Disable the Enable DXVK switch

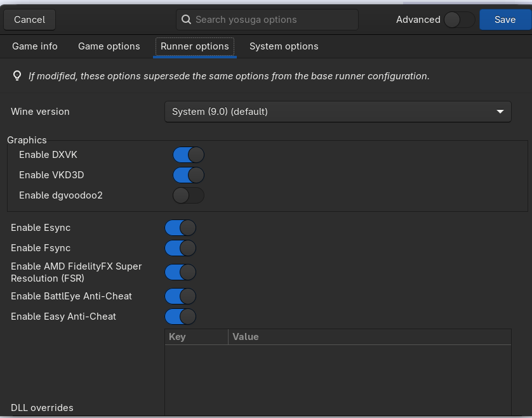click(x=189, y=155)
